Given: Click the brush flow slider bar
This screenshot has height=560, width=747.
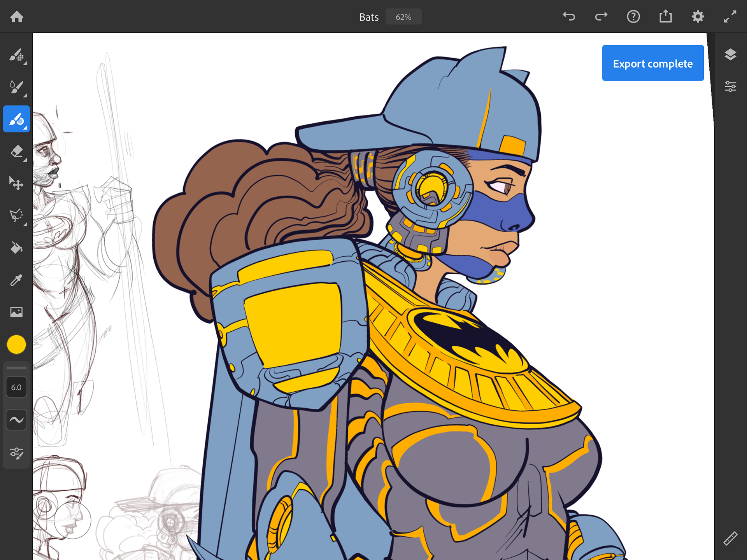Looking at the screenshot, I should click(16, 368).
